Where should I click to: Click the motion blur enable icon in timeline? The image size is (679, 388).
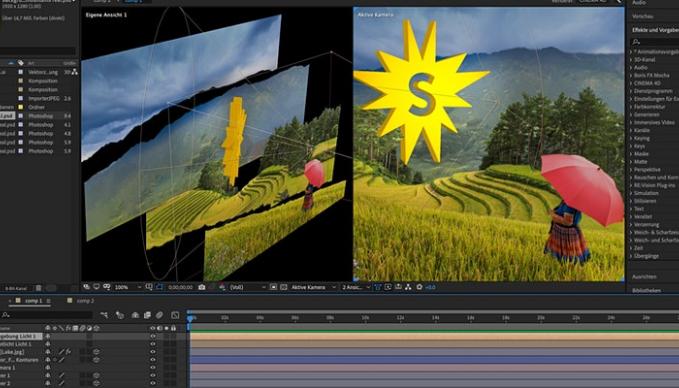159,315
